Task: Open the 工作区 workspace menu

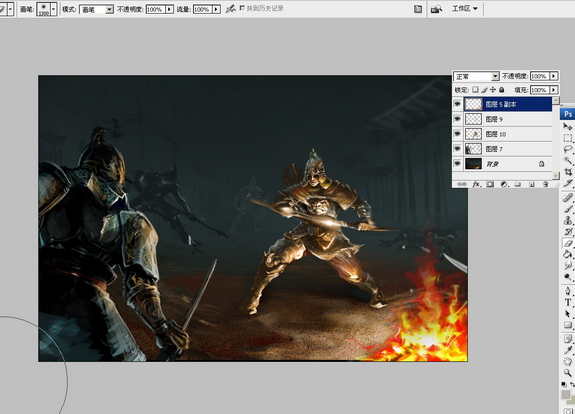Action: pyautogui.click(x=465, y=8)
